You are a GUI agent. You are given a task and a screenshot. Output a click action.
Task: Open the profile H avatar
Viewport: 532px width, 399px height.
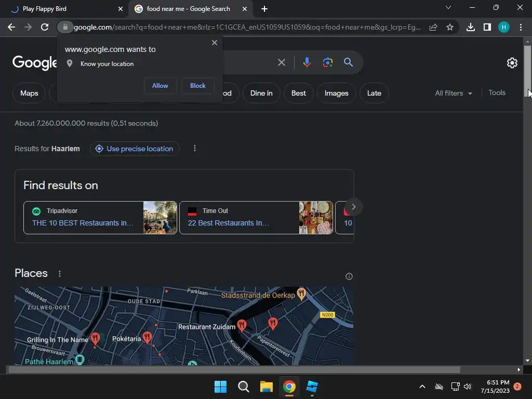tap(504, 27)
